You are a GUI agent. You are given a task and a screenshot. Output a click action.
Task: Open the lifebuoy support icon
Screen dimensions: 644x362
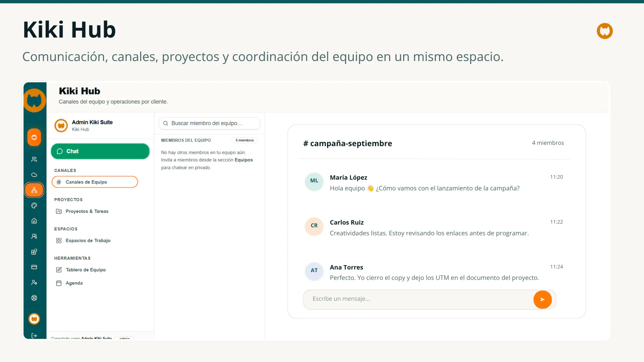[x=34, y=298]
